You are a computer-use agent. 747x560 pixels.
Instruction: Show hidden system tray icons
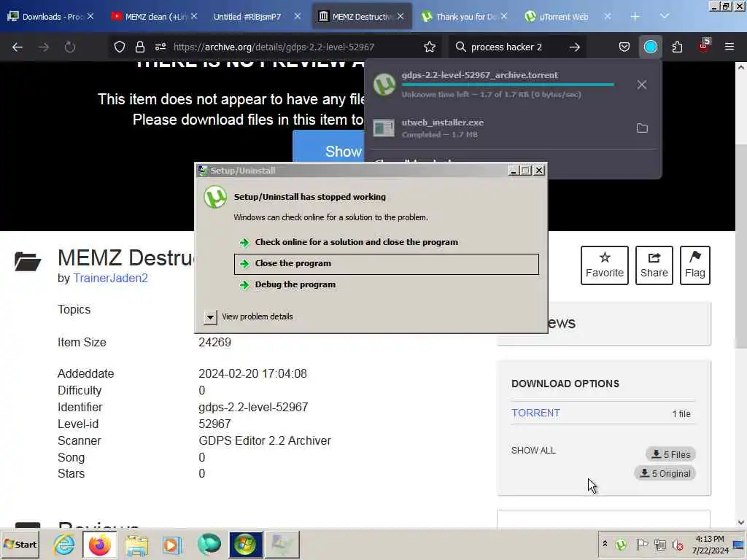pos(605,544)
